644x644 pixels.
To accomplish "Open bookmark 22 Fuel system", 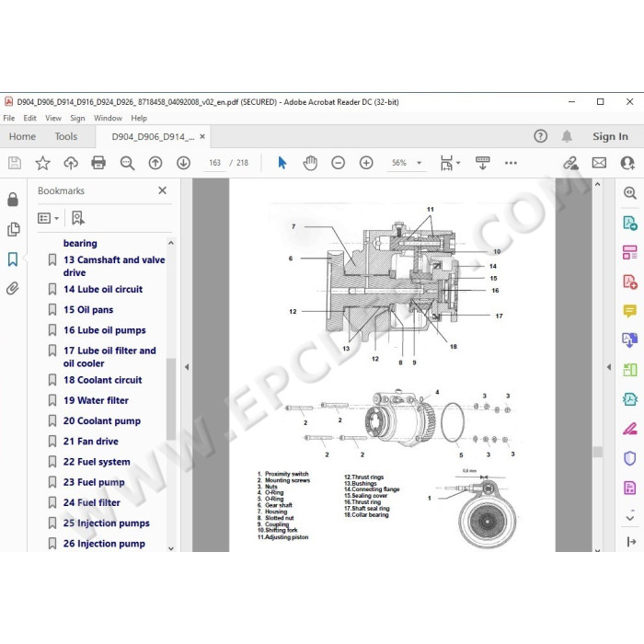I will [x=97, y=462].
